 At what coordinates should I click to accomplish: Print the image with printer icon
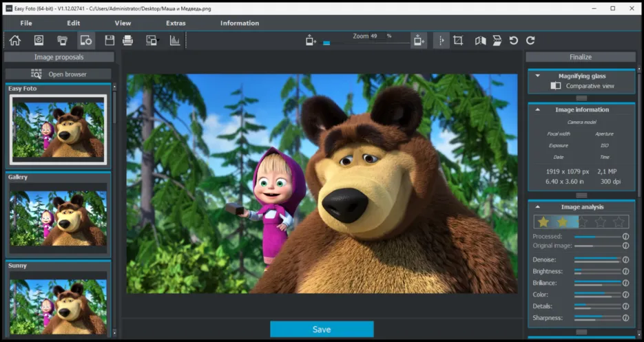click(127, 40)
